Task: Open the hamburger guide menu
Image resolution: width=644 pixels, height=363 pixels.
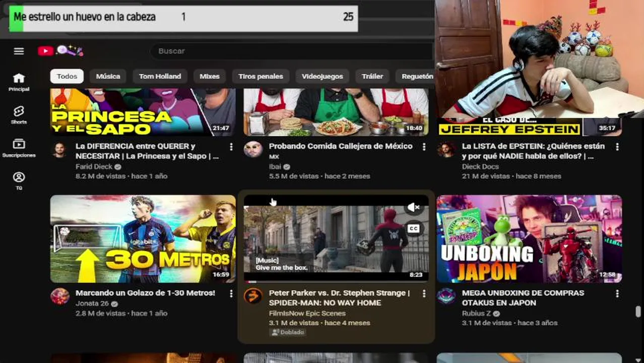Action: click(19, 51)
